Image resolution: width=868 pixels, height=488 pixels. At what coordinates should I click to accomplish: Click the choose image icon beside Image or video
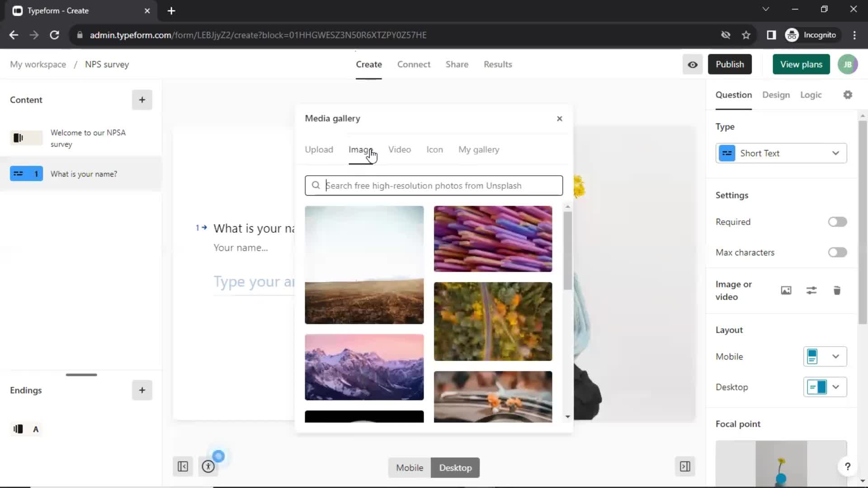[786, 291]
